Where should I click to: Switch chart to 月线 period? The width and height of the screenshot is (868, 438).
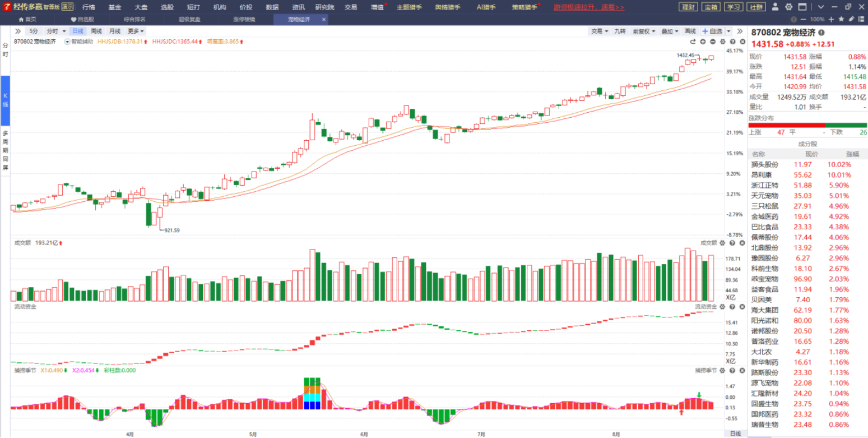[115, 31]
